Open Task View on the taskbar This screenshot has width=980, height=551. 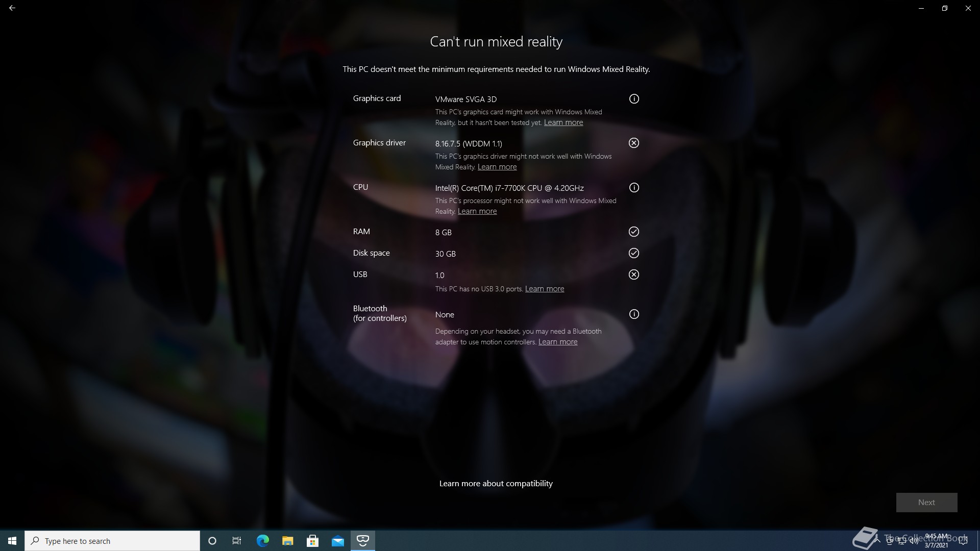point(237,541)
